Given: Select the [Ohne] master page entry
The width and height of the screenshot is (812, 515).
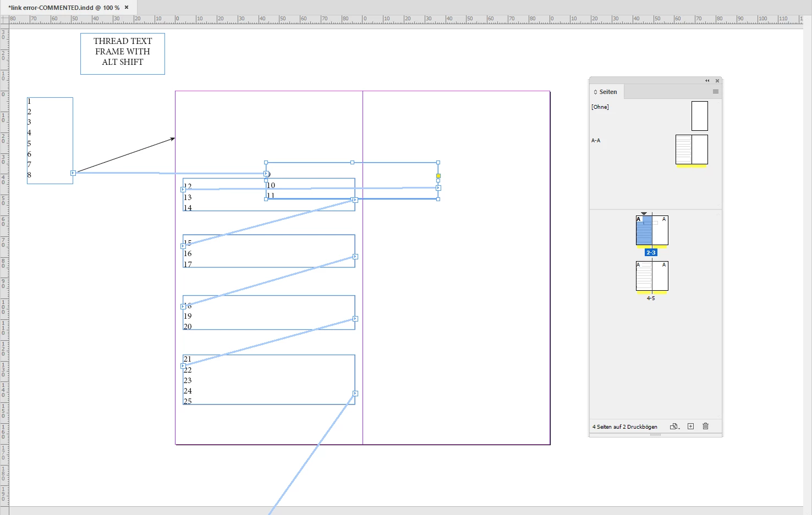Looking at the screenshot, I should point(600,107).
